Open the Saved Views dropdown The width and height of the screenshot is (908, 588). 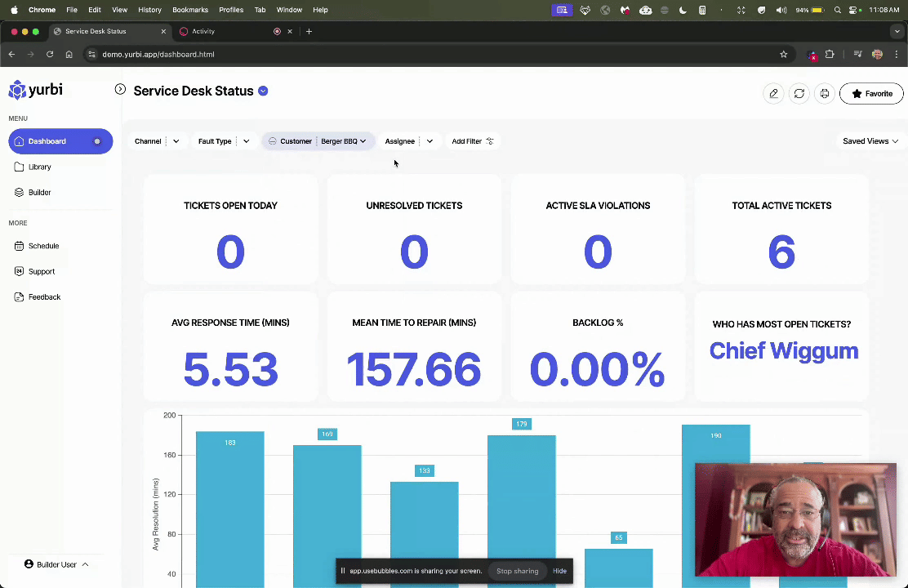[870, 141]
